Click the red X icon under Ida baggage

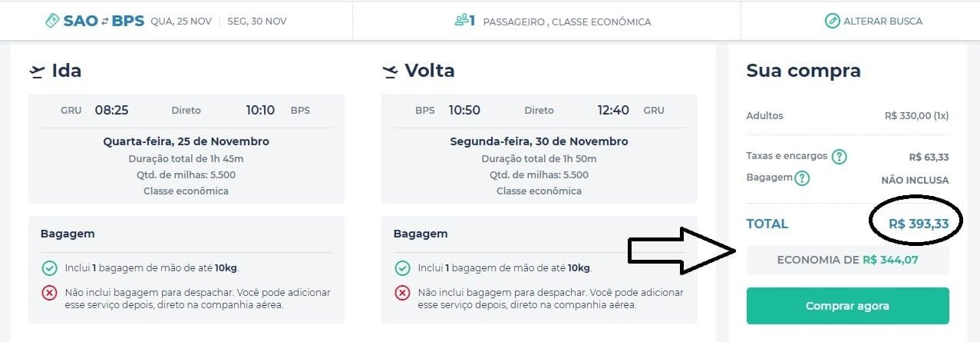click(49, 293)
